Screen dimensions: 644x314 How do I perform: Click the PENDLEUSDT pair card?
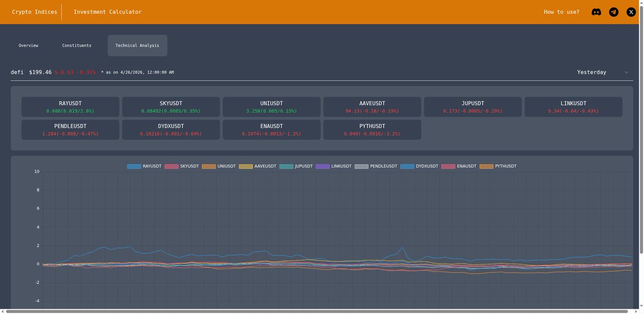click(70, 129)
